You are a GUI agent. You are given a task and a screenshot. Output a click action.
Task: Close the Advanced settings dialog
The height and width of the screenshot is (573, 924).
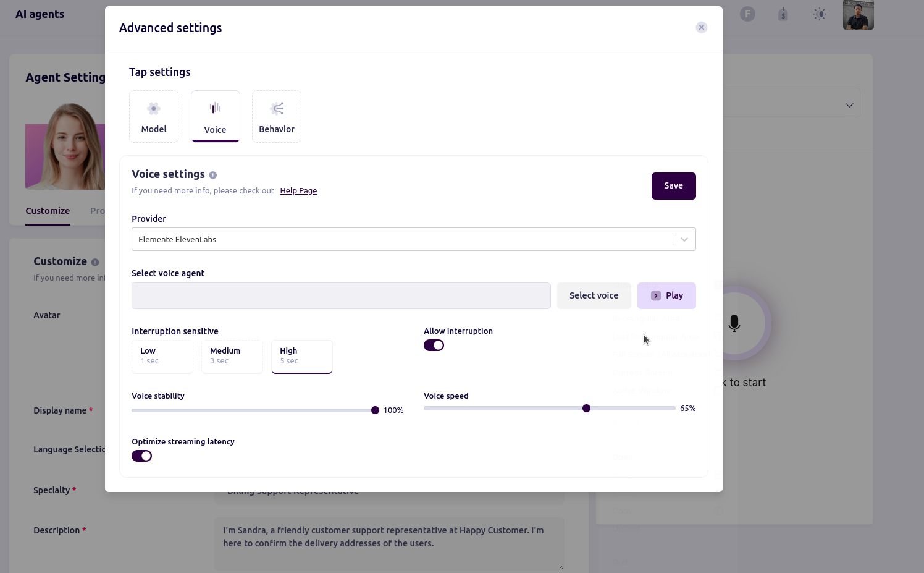(701, 27)
